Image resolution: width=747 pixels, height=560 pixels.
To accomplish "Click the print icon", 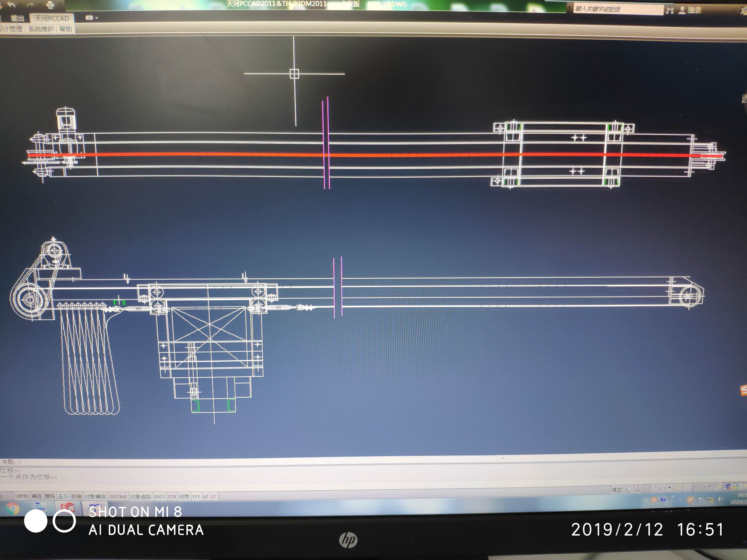I will coord(50,5).
